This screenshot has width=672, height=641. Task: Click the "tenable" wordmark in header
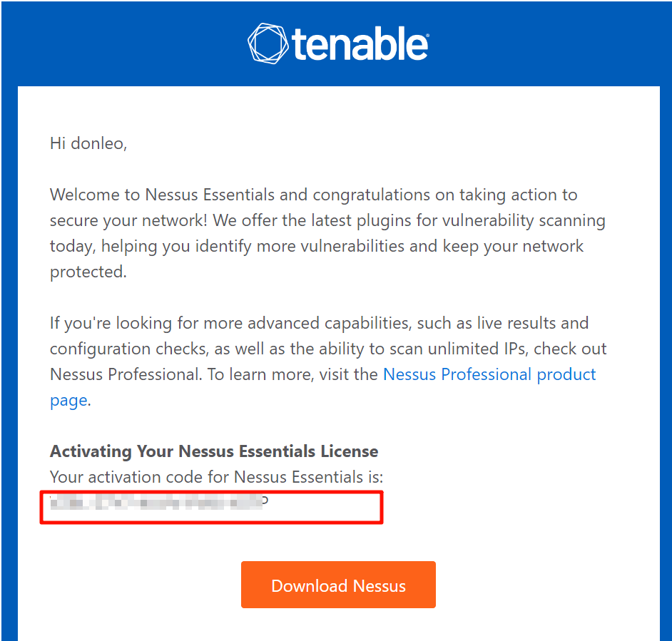(x=359, y=45)
